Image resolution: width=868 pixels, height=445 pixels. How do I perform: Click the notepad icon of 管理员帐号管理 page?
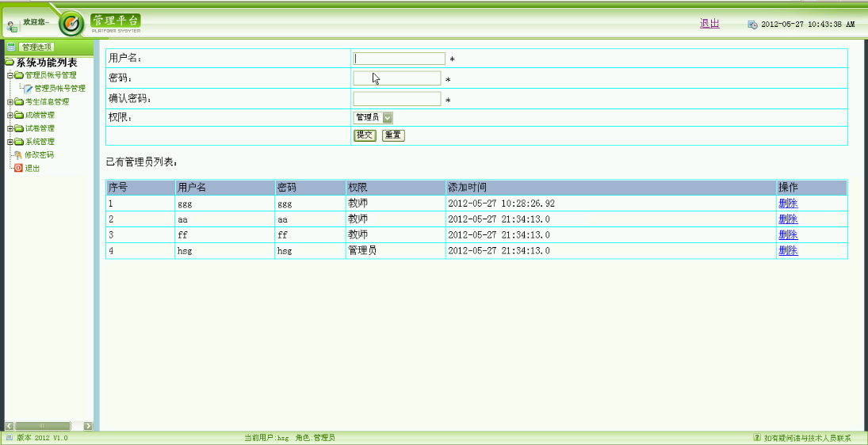tap(29, 89)
